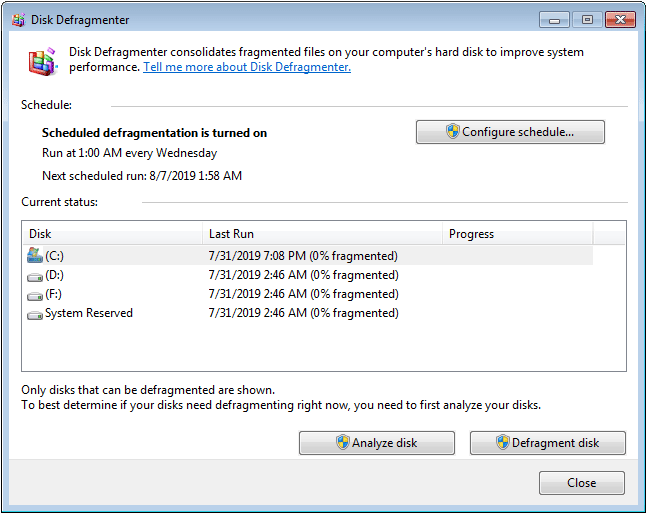This screenshot has height=514, width=647.
Task: Click the Disk Defragmenter title bar icon
Action: (15, 20)
